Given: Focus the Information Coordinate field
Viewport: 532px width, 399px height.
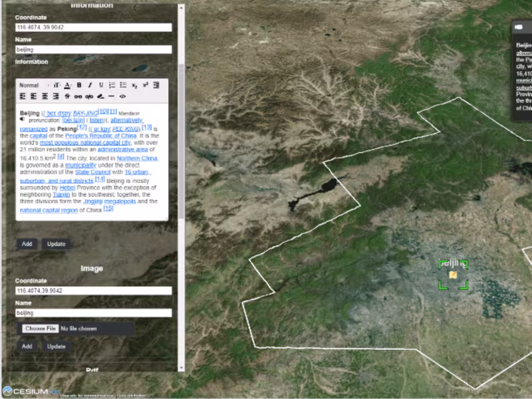Looking at the screenshot, I should 93,27.
